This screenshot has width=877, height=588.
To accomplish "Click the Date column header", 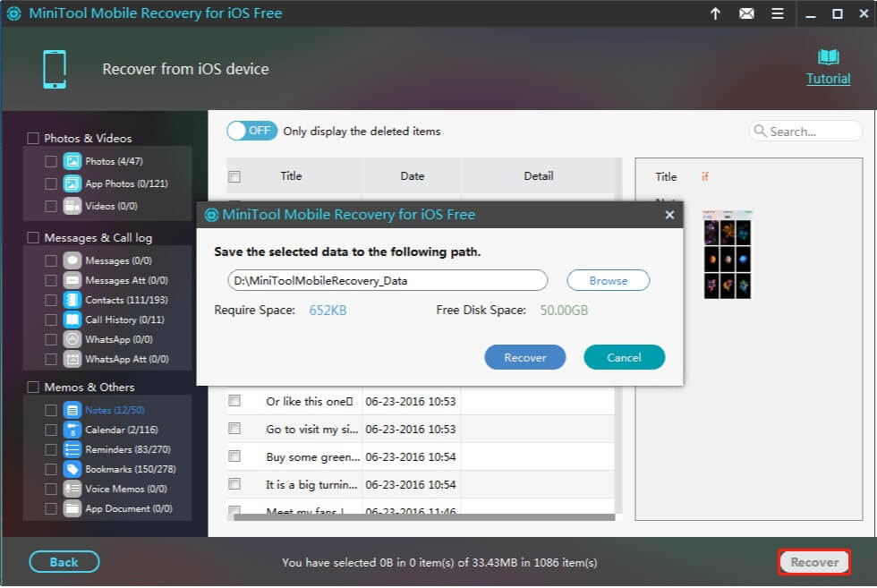I will 413,176.
